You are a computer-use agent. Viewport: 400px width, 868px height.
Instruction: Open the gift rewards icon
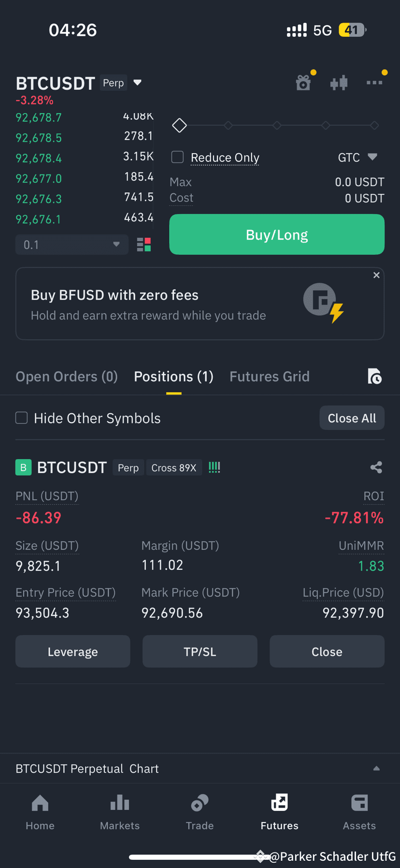(x=303, y=83)
